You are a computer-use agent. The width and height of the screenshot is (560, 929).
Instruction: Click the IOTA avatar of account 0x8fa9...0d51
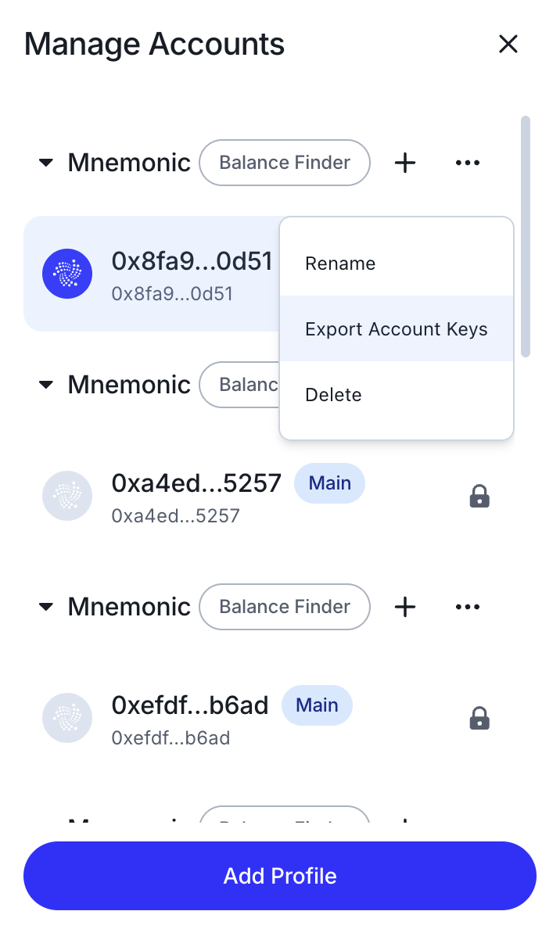pos(66,274)
